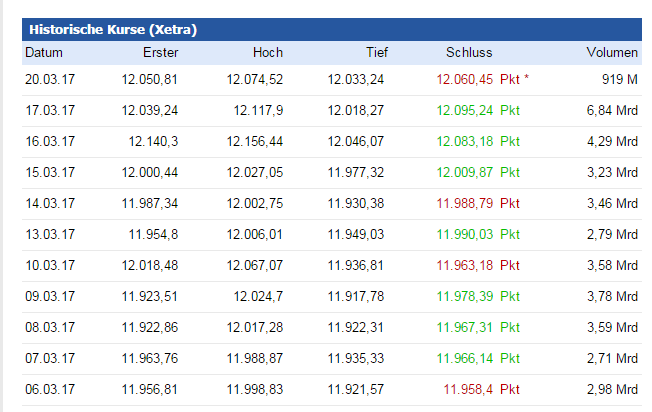Image resolution: width=652 pixels, height=412 pixels.
Task: Click the high value 12.067,07
Action: pyautogui.click(x=254, y=265)
